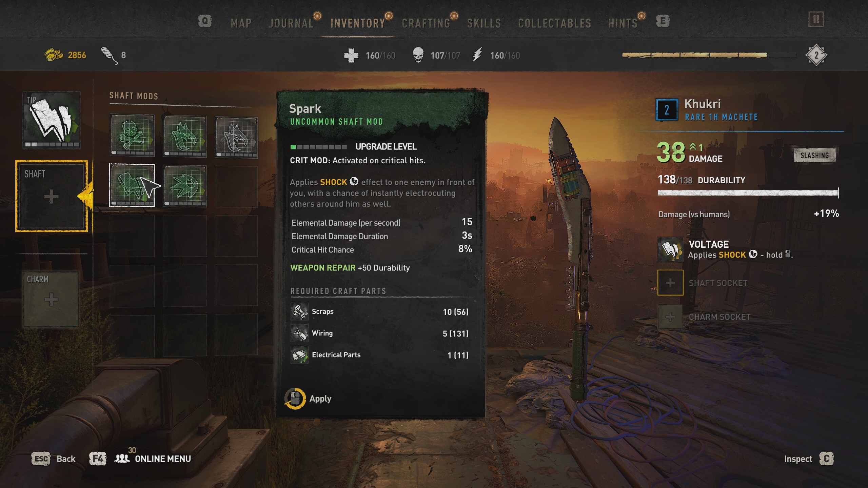Click the Charm Socket plus box

[x=670, y=317]
